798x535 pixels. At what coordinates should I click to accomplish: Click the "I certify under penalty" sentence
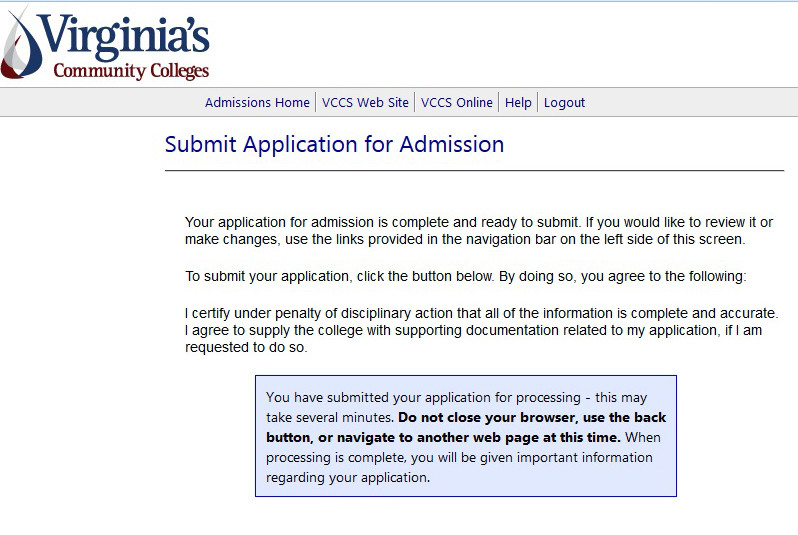(481, 313)
